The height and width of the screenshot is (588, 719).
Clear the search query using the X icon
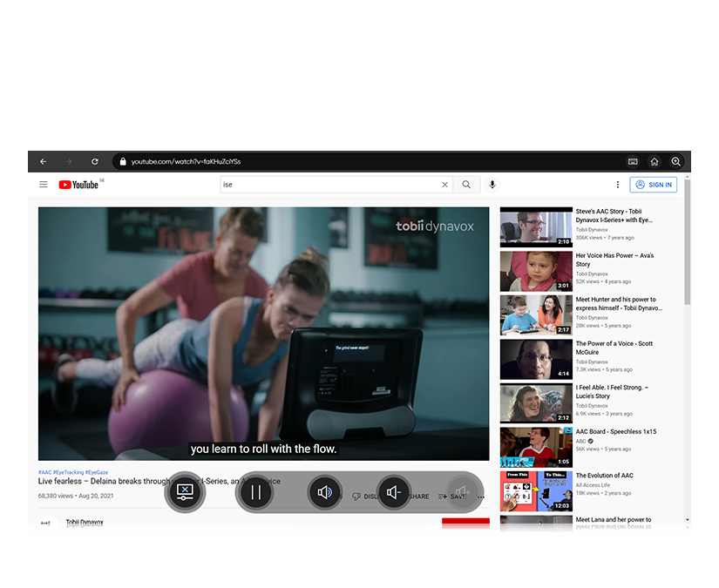444,184
